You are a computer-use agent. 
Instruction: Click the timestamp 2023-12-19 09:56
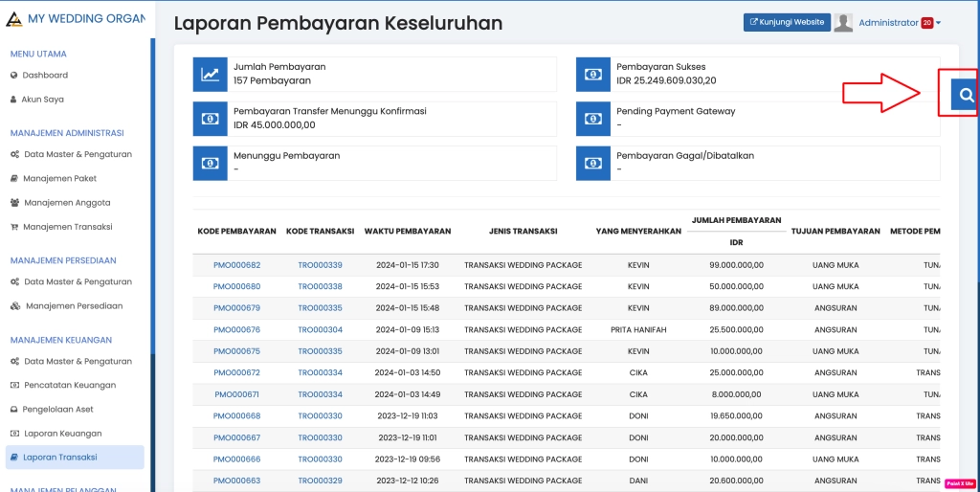(x=408, y=459)
